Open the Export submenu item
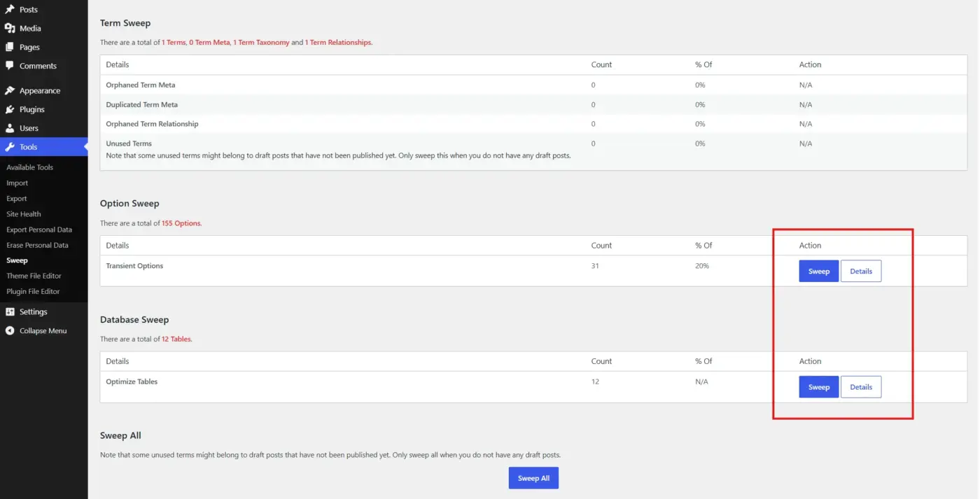 (x=17, y=199)
